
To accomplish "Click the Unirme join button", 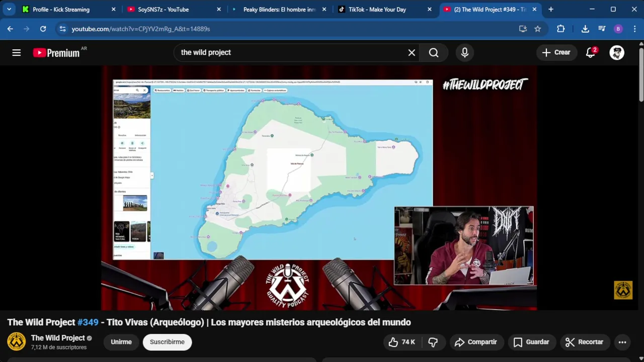I will [x=121, y=342].
